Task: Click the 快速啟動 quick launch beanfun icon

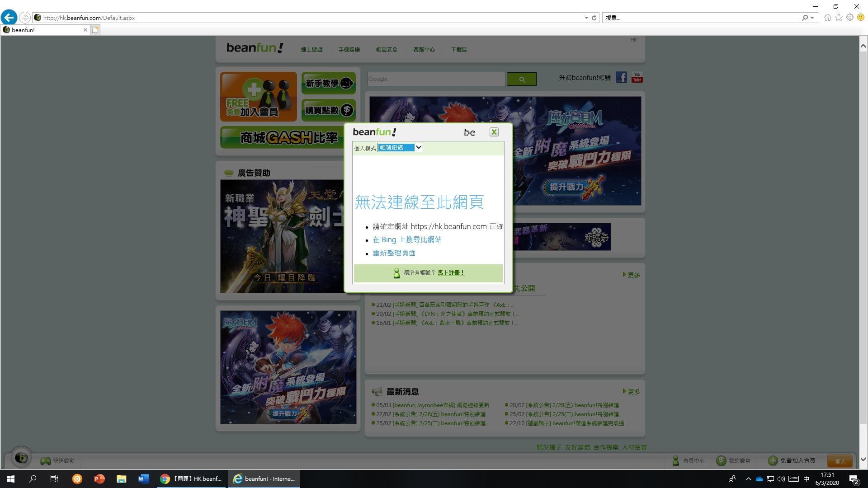Action: (45, 460)
